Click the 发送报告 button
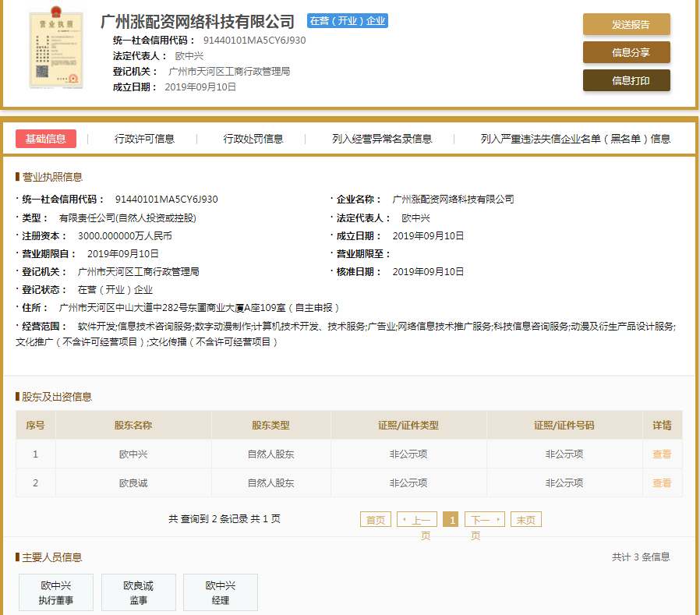 [x=626, y=25]
